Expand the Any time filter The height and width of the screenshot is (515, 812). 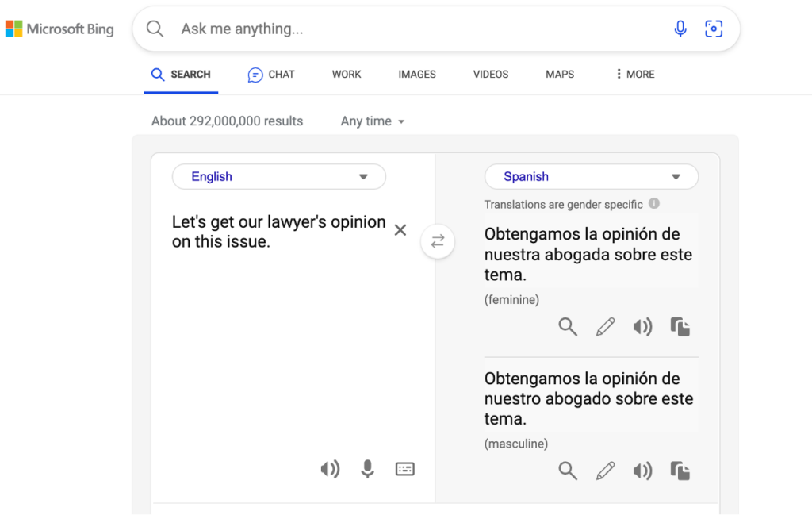click(x=372, y=121)
